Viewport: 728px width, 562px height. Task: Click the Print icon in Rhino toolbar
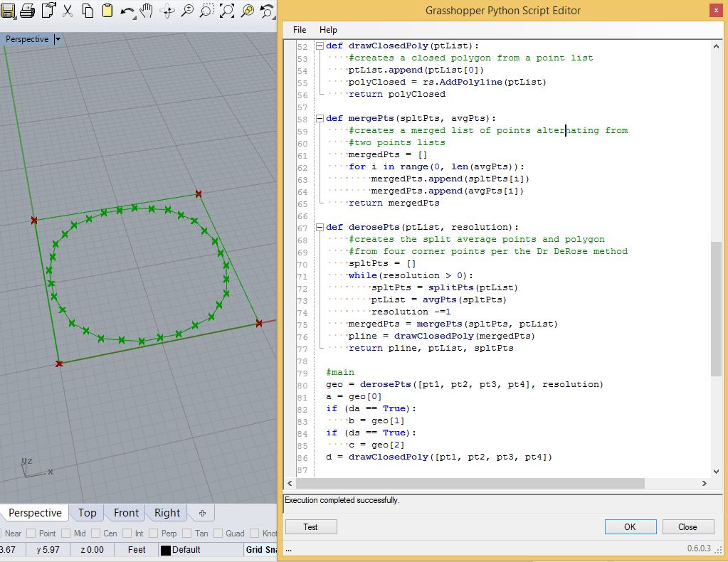[x=27, y=10]
